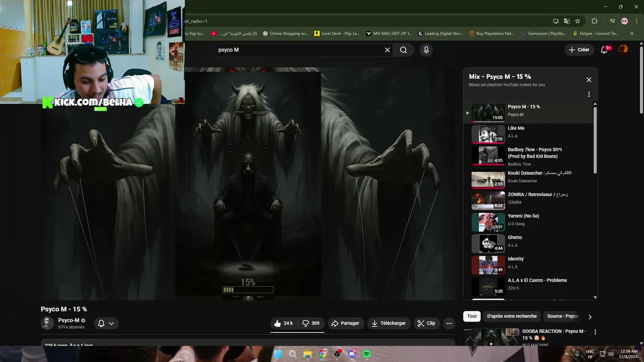Show more filter chips with right arrow

(x=590, y=317)
